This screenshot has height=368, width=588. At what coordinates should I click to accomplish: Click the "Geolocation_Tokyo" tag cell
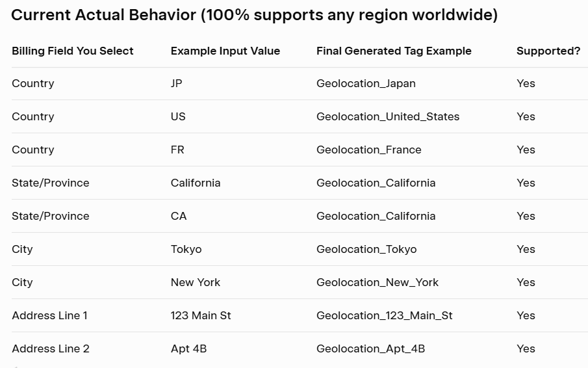point(366,249)
